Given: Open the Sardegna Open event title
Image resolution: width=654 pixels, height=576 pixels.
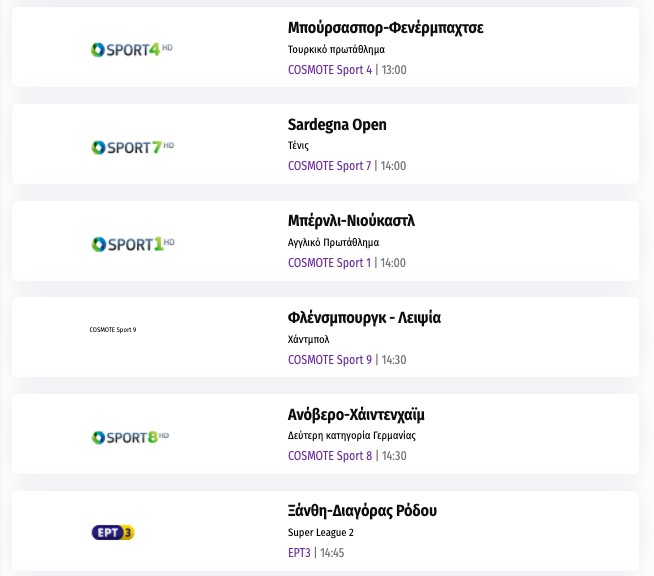Looking at the screenshot, I should 337,125.
